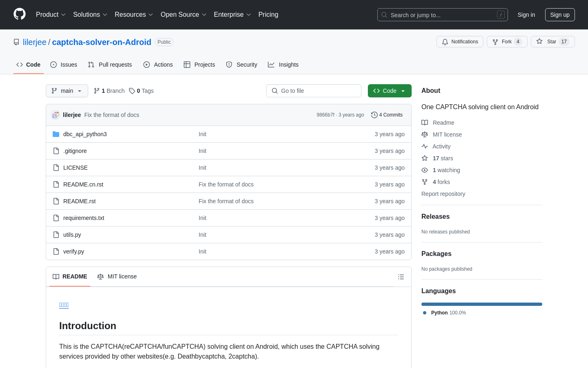Click the star count 17 badge
This screenshot has height=368, width=588.
564,42
